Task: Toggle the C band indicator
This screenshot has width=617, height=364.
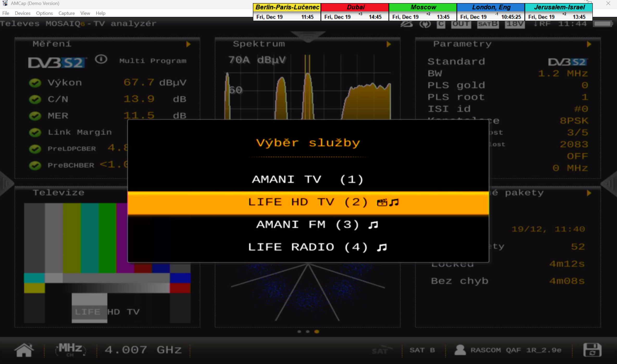Action: tap(441, 24)
